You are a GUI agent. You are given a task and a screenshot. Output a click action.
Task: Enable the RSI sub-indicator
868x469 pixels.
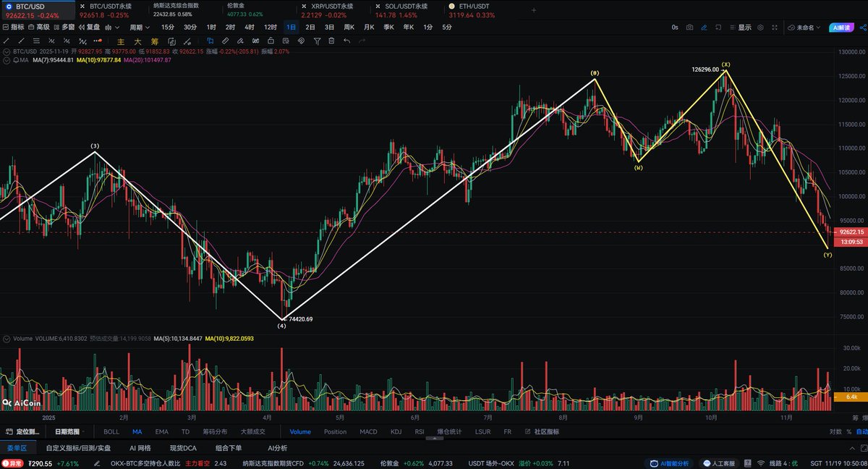(420, 431)
